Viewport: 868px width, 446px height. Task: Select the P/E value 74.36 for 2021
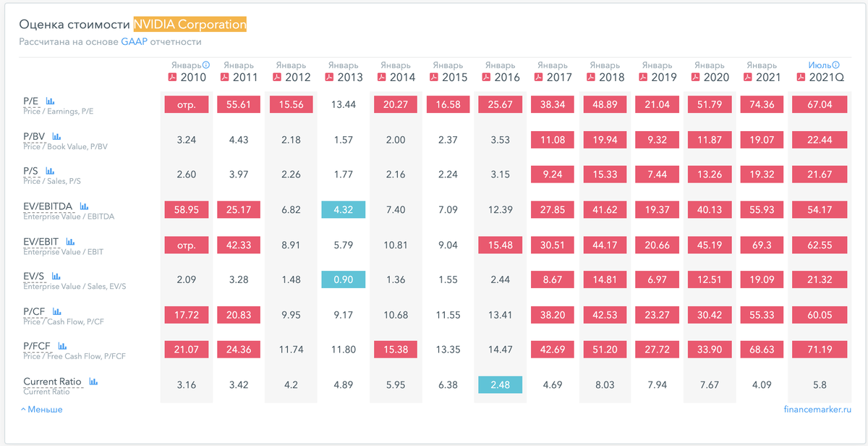click(x=762, y=104)
